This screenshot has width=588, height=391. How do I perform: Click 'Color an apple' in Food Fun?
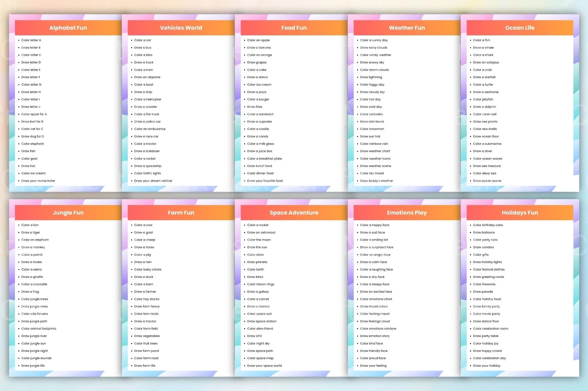[259, 40]
